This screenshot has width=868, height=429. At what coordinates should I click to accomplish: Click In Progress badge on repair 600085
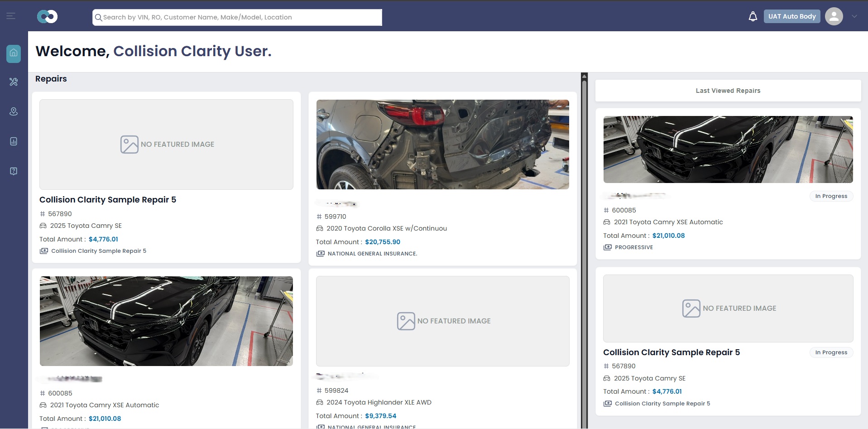(x=831, y=196)
